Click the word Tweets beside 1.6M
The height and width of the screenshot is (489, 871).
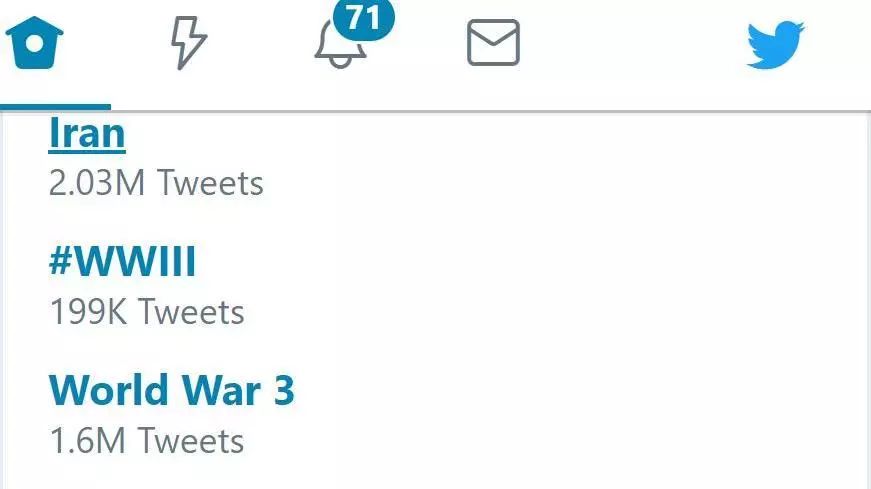(191, 441)
